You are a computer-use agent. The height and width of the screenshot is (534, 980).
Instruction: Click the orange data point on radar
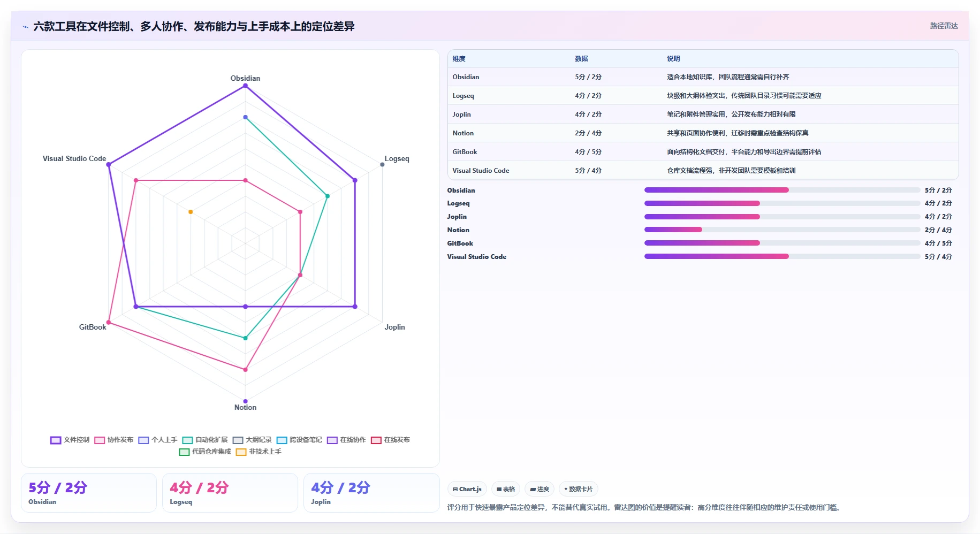(x=191, y=212)
